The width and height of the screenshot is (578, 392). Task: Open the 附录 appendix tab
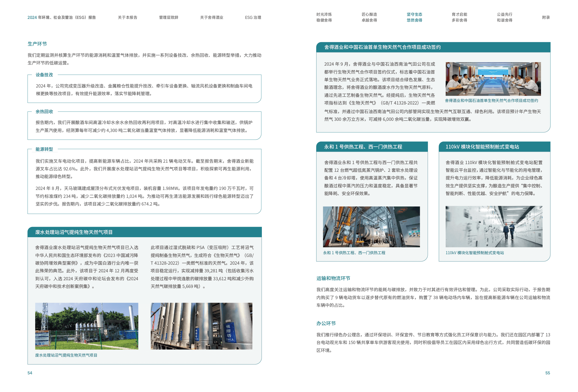[546, 17]
